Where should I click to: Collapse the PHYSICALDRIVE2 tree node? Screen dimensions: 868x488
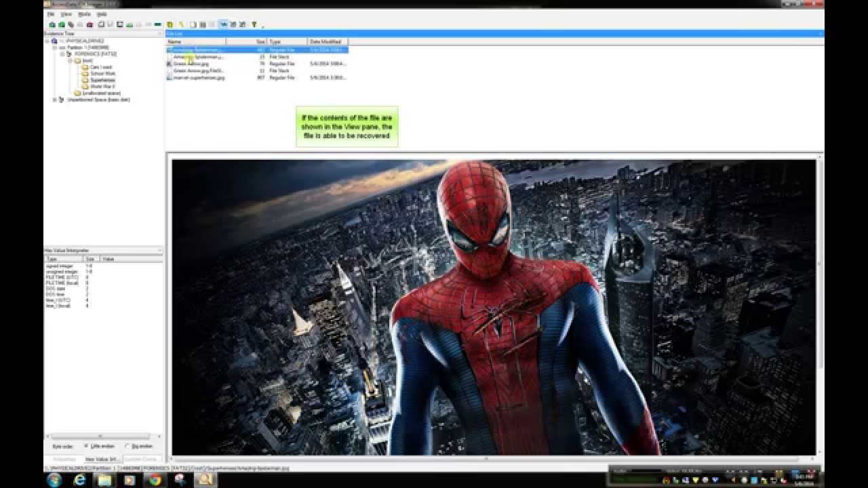pyautogui.click(x=47, y=41)
